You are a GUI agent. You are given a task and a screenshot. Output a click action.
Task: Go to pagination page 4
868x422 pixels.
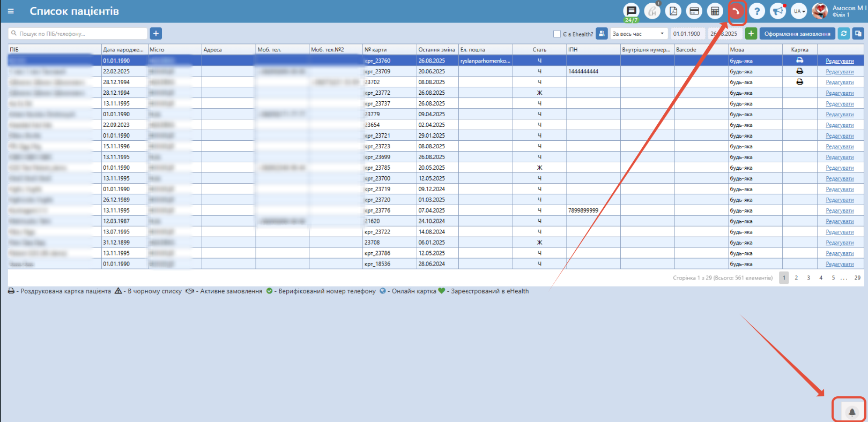click(x=821, y=278)
